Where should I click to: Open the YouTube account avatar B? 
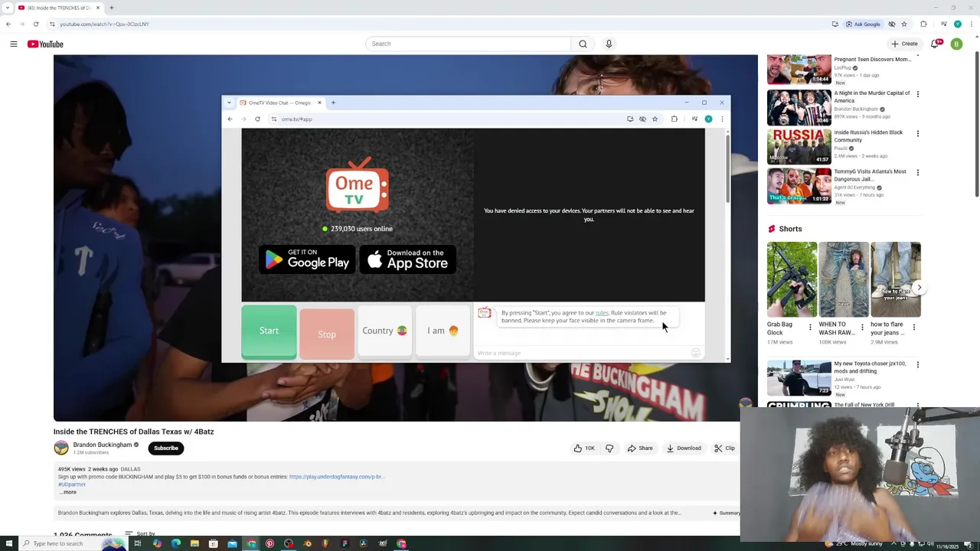956,44
